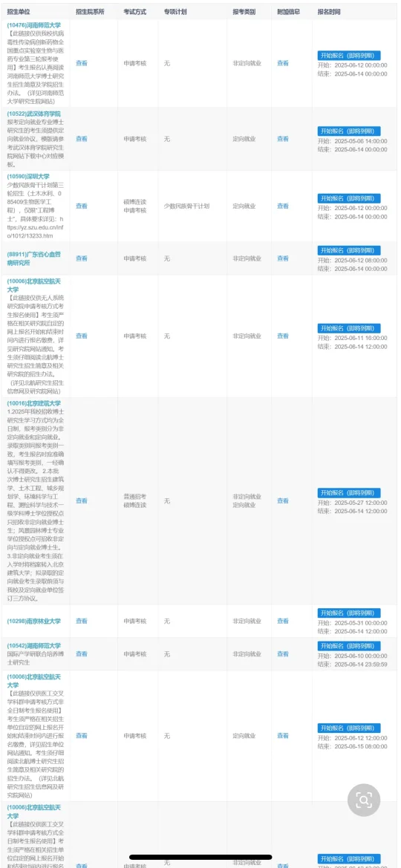View 附加信息 查看 for 武汉体育学院
This screenshot has height=868, width=401.
[x=283, y=139]
